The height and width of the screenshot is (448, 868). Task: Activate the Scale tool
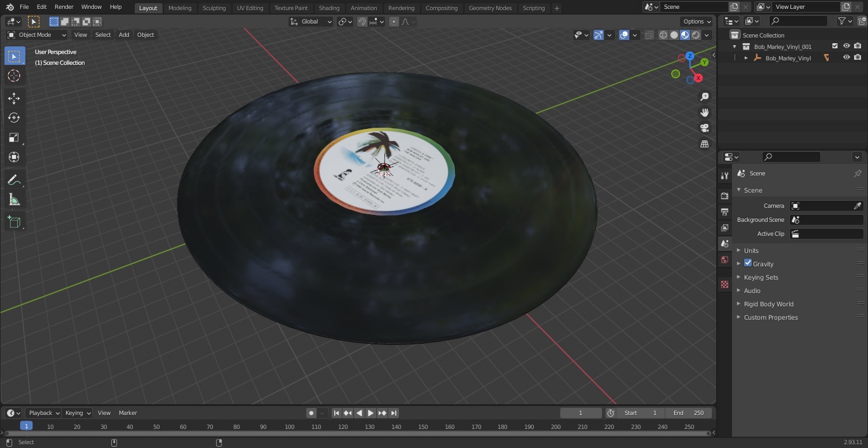coord(14,137)
